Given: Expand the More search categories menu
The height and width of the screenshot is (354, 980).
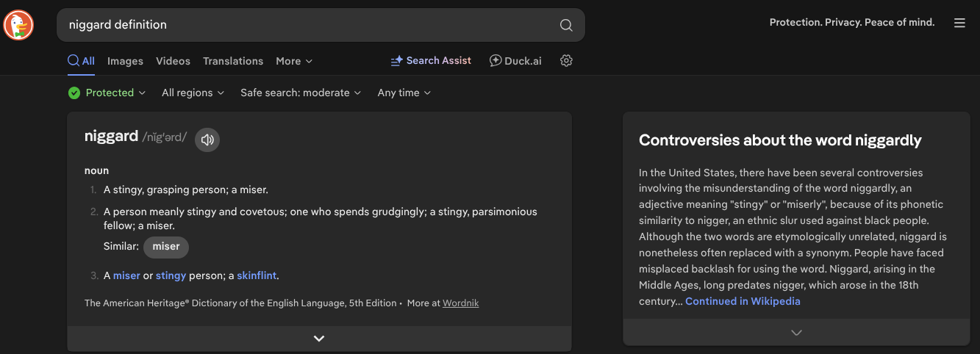Looking at the screenshot, I should (x=294, y=61).
